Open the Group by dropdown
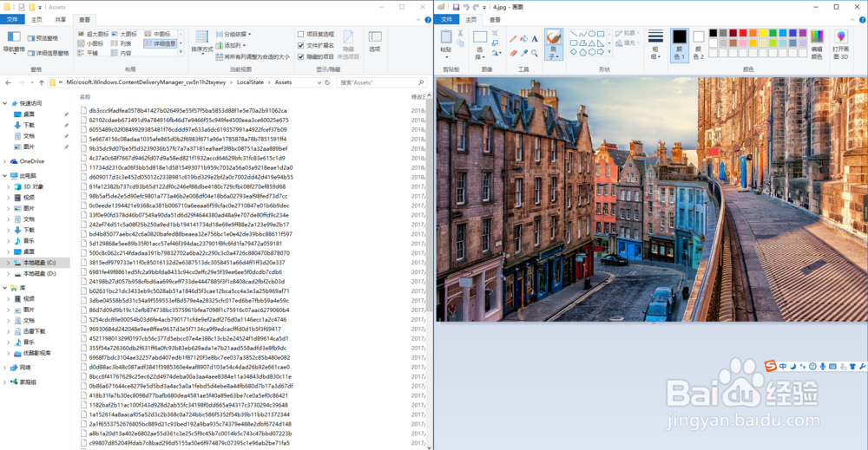 tap(233, 35)
